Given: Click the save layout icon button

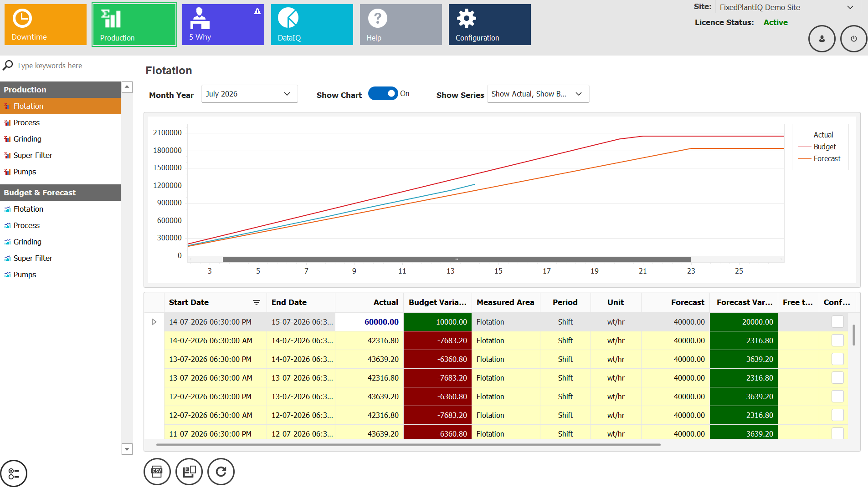Looking at the screenshot, I should (x=189, y=472).
